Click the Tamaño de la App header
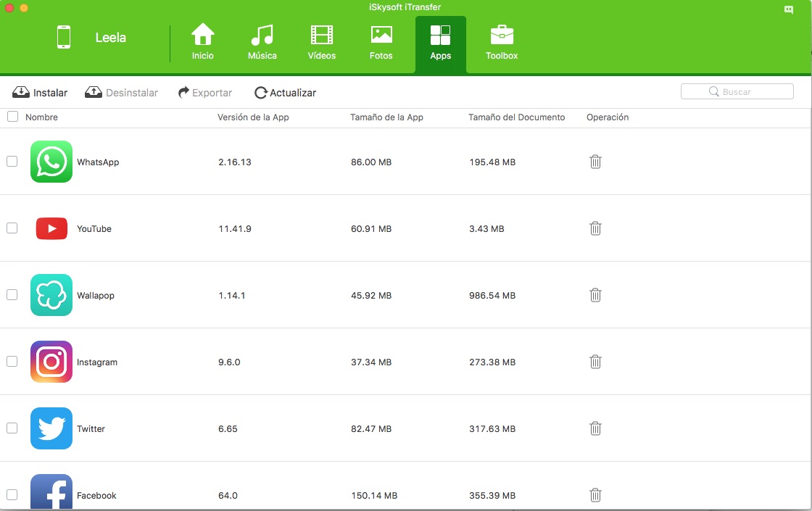Image resolution: width=812 pixels, height=511 pixels. click(387, 117)
